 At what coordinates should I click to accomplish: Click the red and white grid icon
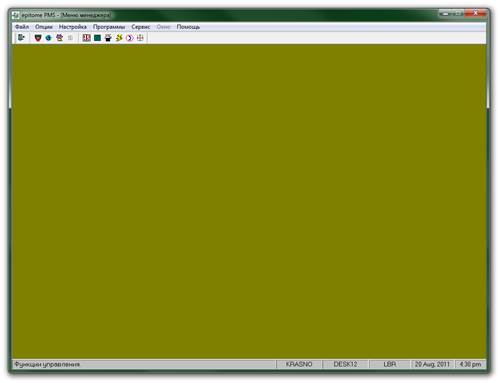pos(87,38)
